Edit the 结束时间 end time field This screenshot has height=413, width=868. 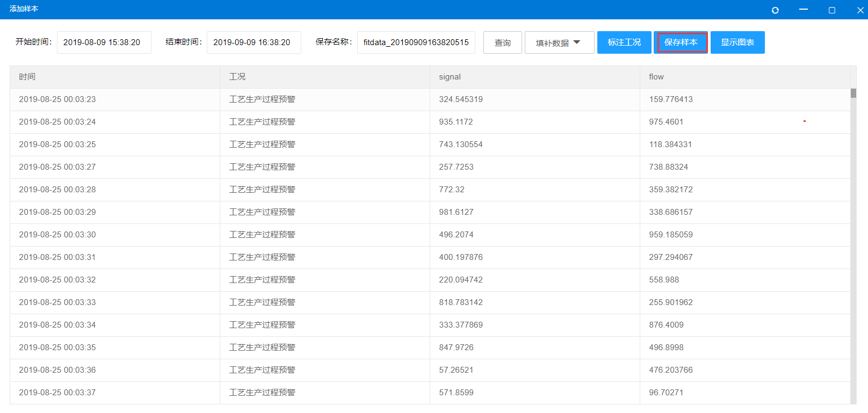(254, 42)
